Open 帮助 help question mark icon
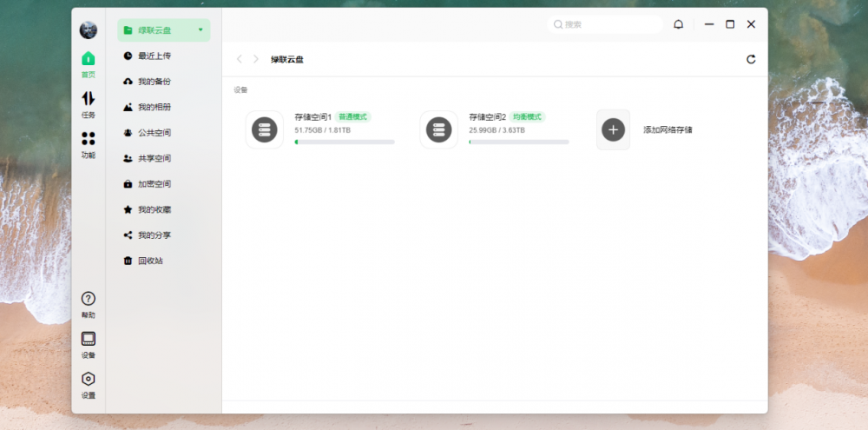 (88, 299)
